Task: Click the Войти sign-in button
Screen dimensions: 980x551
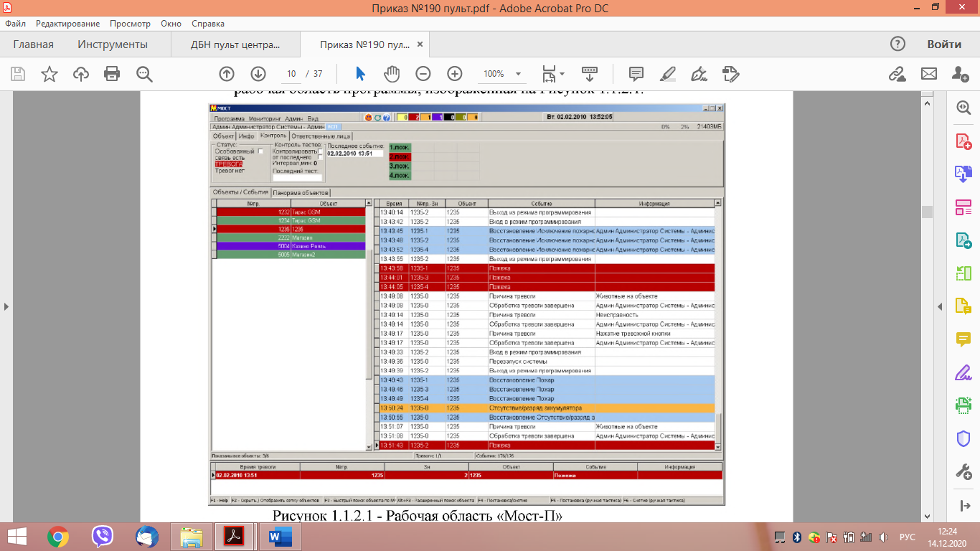Action: (x=944, y=44)
